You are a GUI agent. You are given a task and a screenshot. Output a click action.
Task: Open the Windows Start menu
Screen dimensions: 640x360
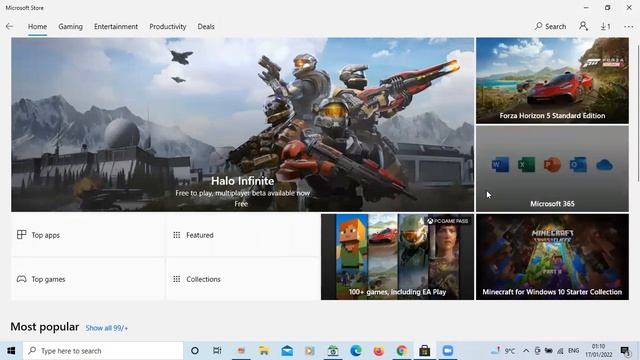[x=11, y=351]
